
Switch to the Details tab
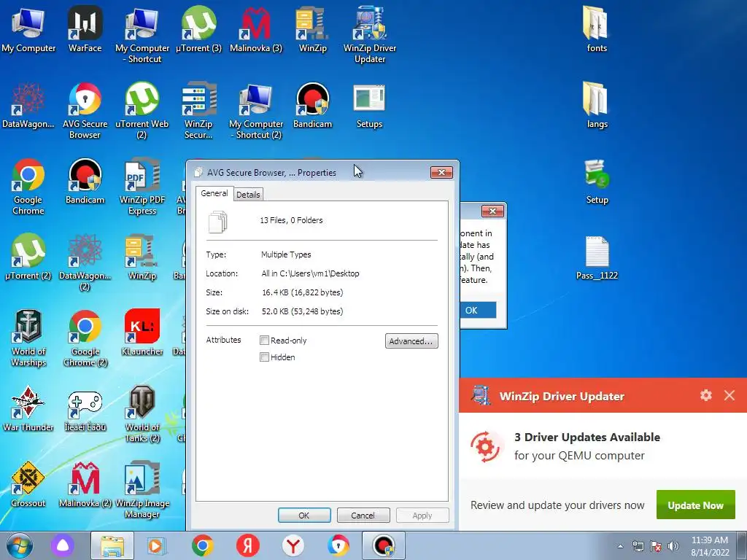point(248,194)
